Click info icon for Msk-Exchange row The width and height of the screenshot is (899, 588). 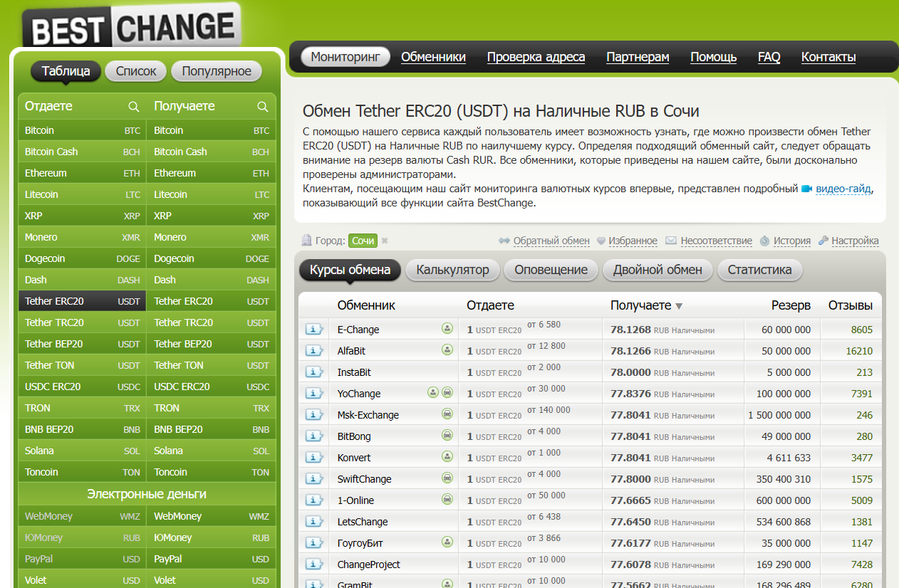pyautogui.click(x=314, y=414)
